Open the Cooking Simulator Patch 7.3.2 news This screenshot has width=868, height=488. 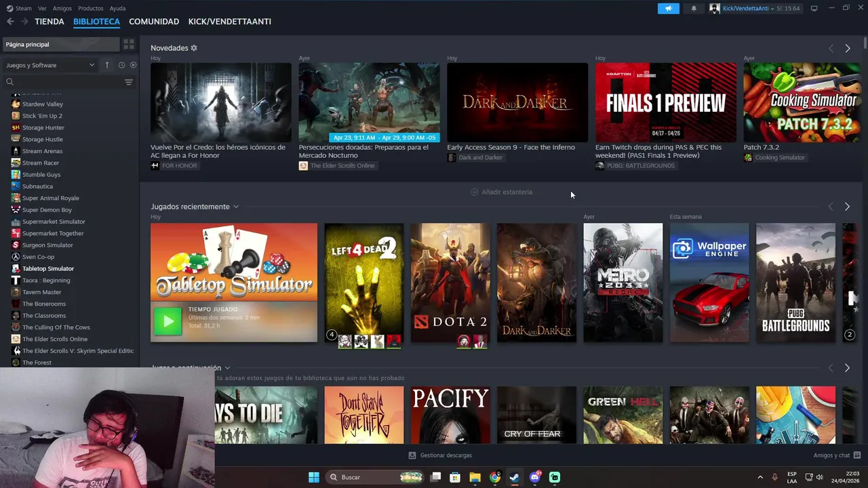pyautogui.click(x=802, y=102)
